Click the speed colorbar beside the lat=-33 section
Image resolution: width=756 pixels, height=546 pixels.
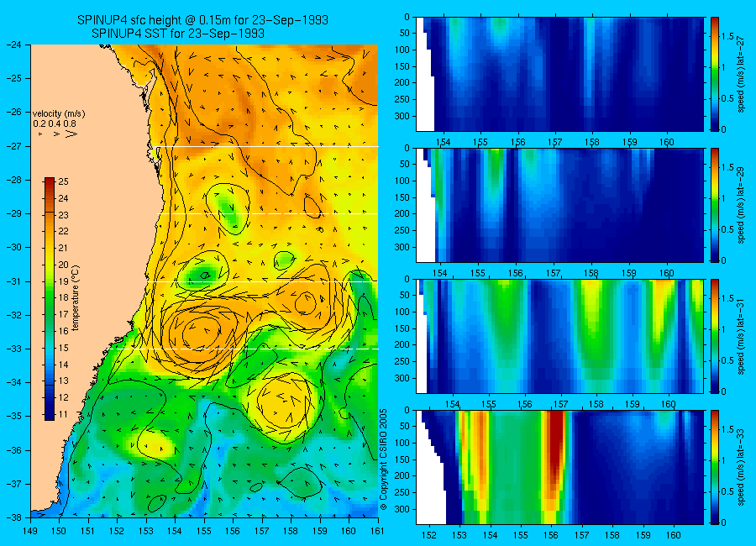[x=715, y=467]
